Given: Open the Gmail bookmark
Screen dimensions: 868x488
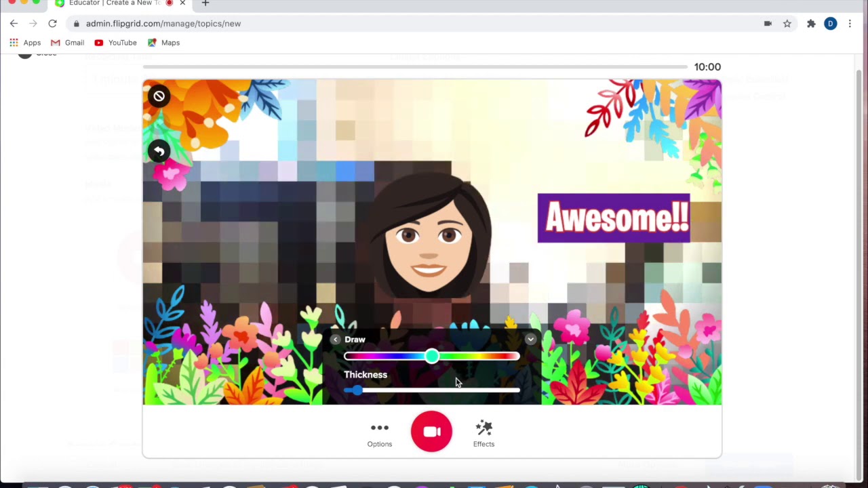Looking at the screenshot, I should [68, 43].
